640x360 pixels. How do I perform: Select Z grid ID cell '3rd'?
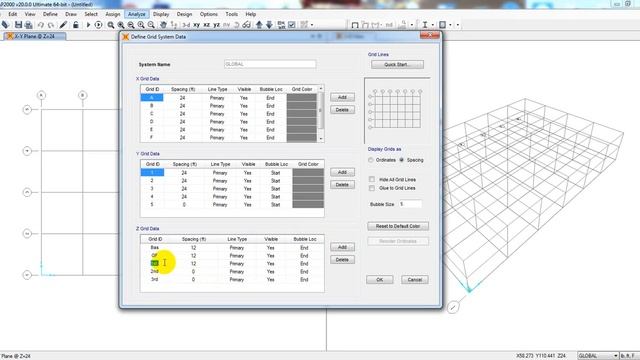point(155,280)
